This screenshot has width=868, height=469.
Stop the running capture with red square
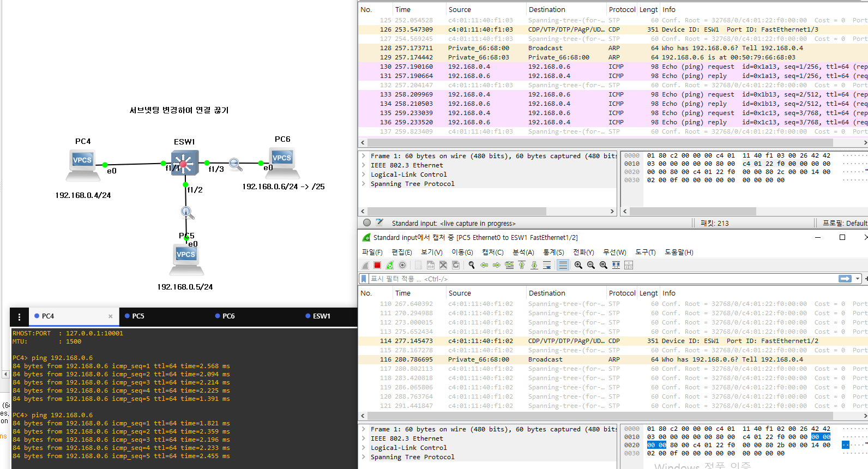point(377,265)
